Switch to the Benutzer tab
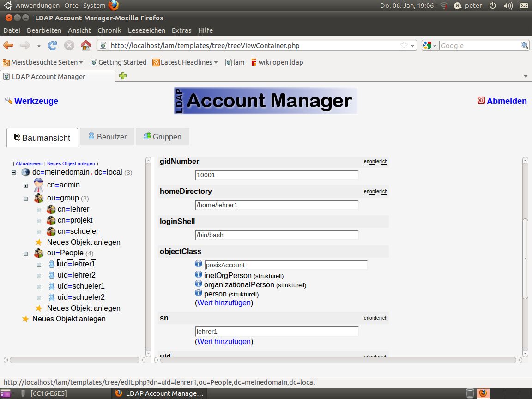 (107, 137)
